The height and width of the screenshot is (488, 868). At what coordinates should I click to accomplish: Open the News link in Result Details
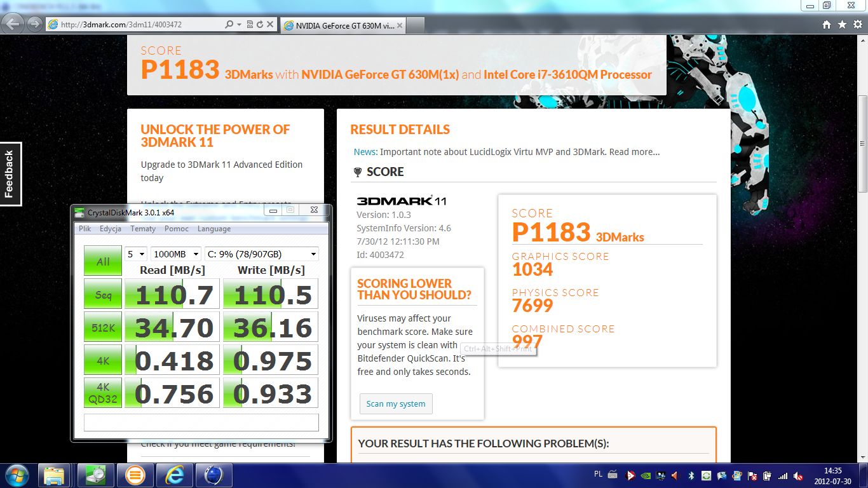pos(365,152)
